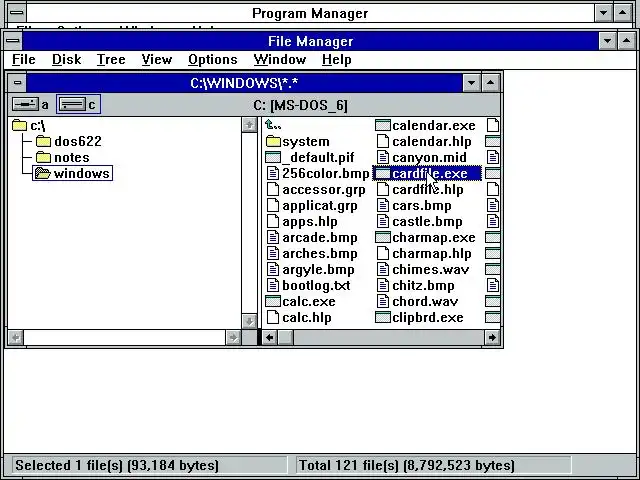640x480 pixels.
Task: Click the argyle.bmp document icon
Action: tap(273, 269)
